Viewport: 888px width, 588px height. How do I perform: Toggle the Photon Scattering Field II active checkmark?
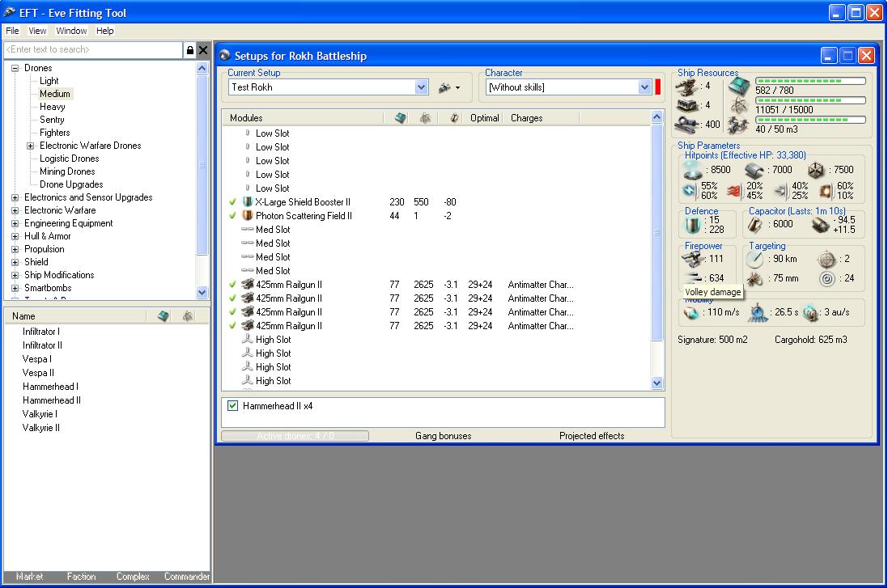click(x=233, y=216)
